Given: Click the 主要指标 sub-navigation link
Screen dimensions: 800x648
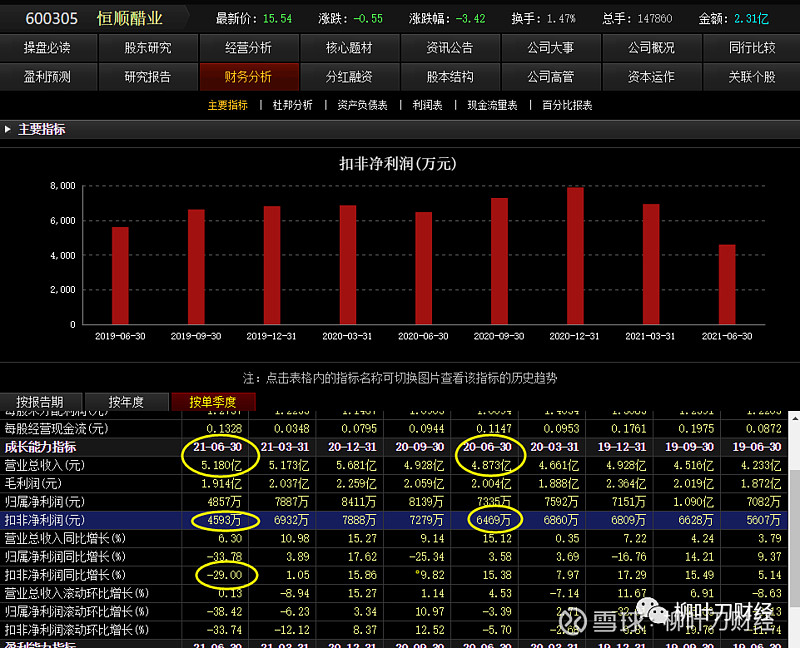Looking at the screenshot, I should tap(228, 106).
